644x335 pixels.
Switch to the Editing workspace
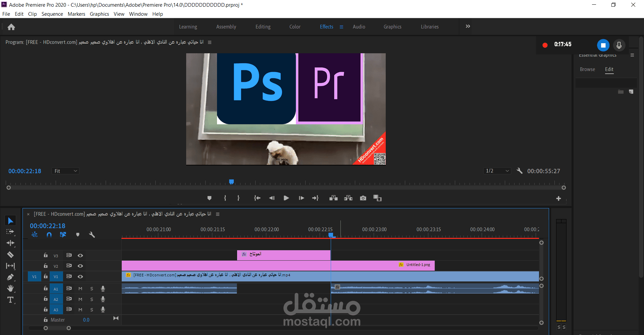click(x=263, y=27)
